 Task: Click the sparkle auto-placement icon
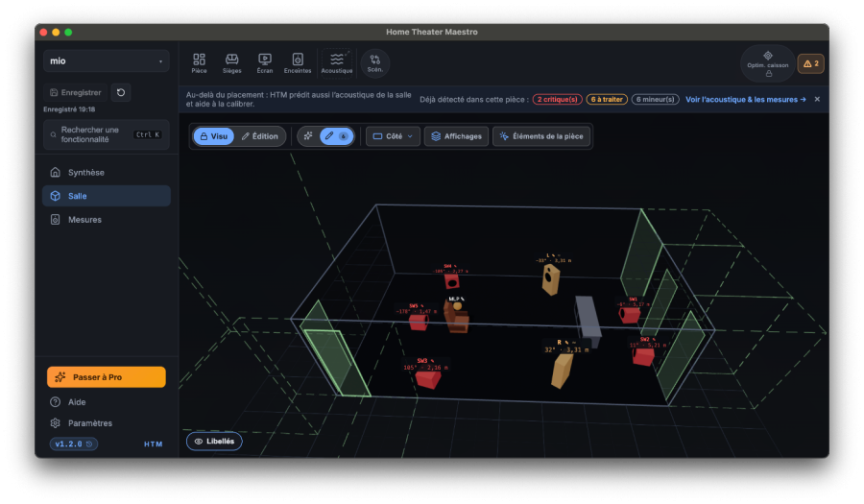coord(308,136)
